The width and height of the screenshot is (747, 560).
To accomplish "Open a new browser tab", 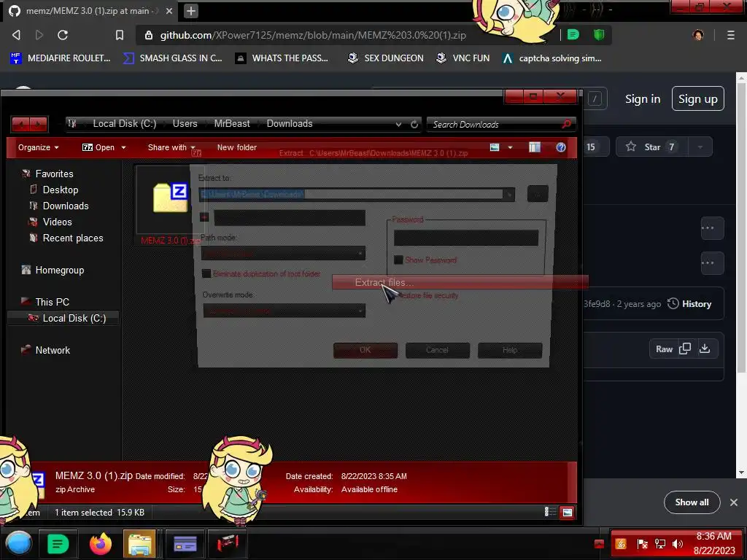I will (x=190, y=10).
